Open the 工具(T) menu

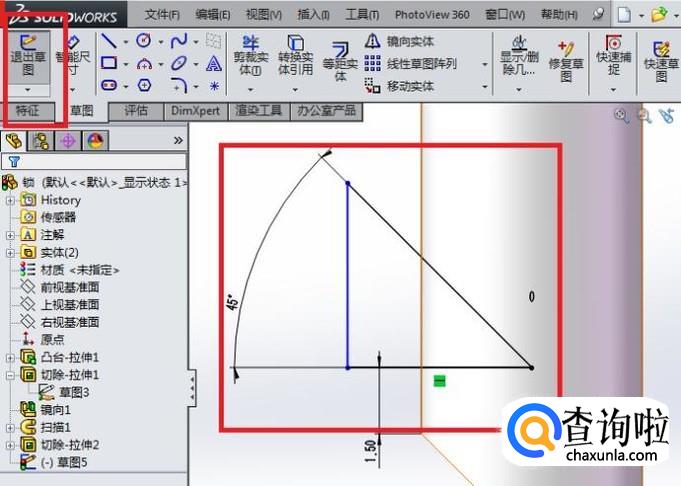tap(362, 15)
